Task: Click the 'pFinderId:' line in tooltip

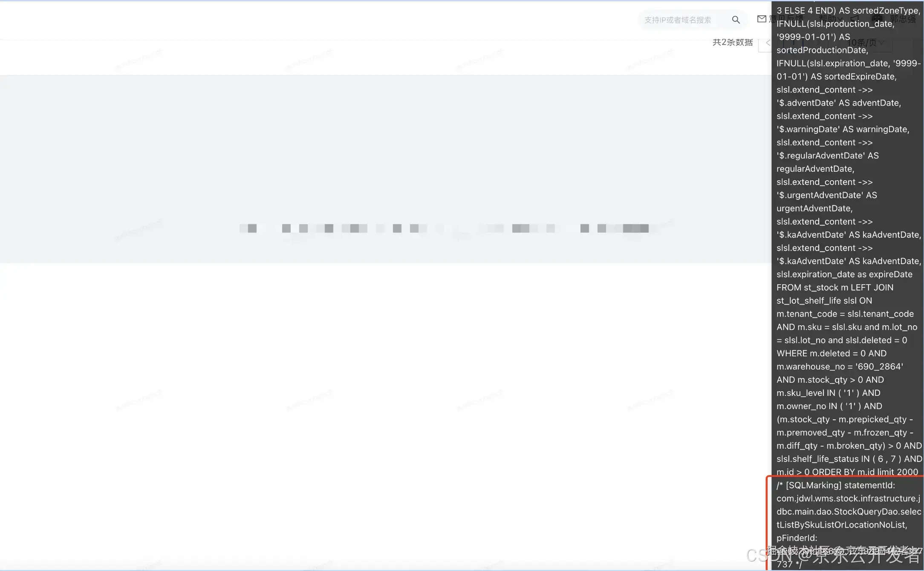Action: [797, 538]
